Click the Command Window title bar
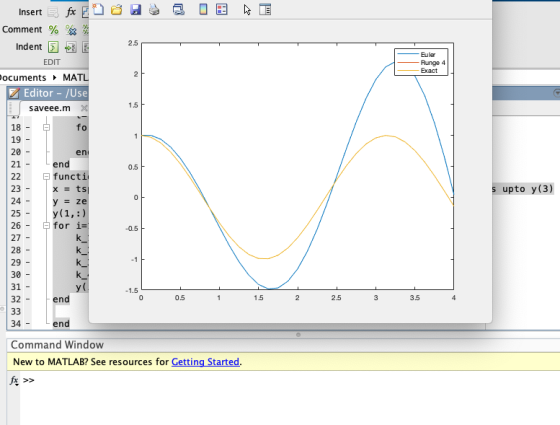The width and height of the screenshot is (560, 425). point(283,345)
